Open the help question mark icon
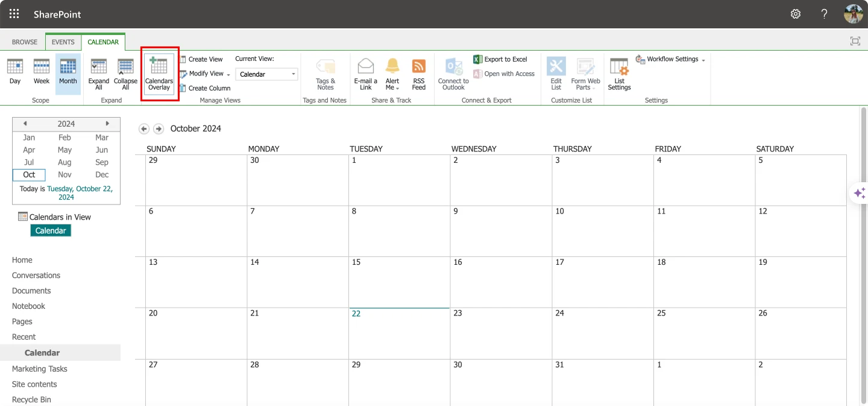 tap(824, 14)
